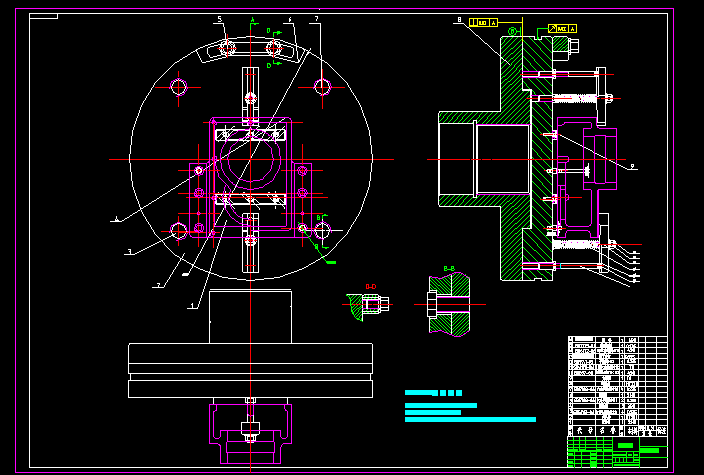Select the D-D nut section detail drawing
The width and height of the screenshot is (704, 475).
368,306
